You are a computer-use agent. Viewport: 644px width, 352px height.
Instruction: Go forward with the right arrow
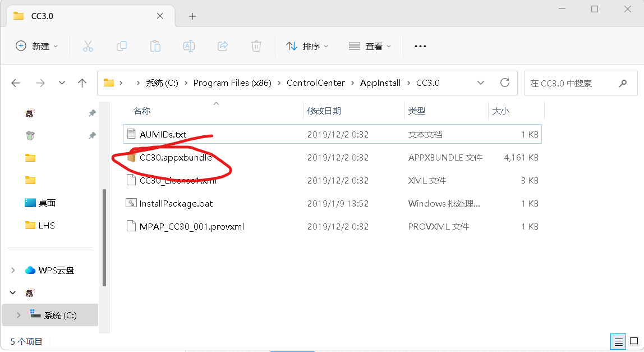40,83
